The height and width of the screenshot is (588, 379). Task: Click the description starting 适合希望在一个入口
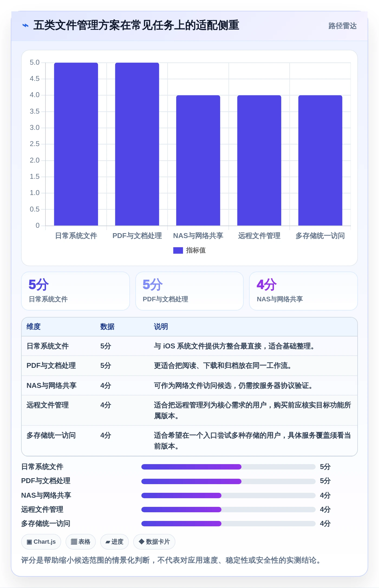click(x=252, y=441)
